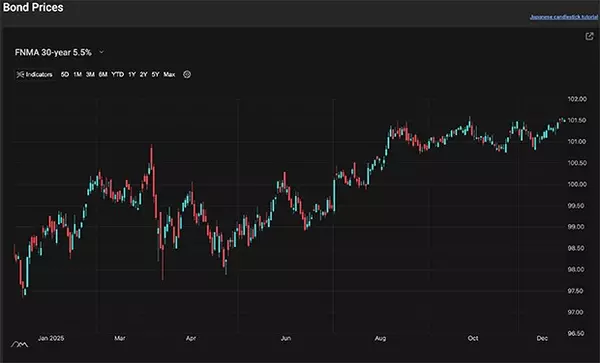
Task: Show the Max time range
Action: (169, 75)
